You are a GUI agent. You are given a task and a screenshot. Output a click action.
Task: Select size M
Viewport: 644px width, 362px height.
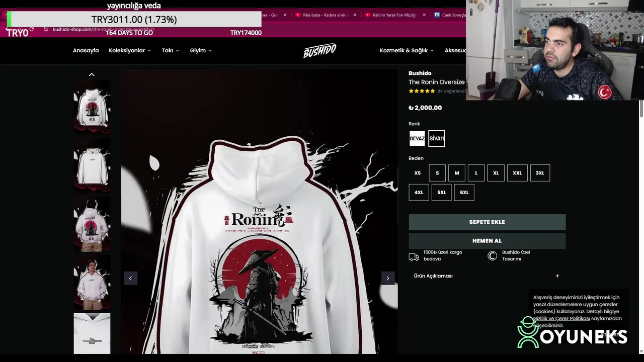coord(457,173)
